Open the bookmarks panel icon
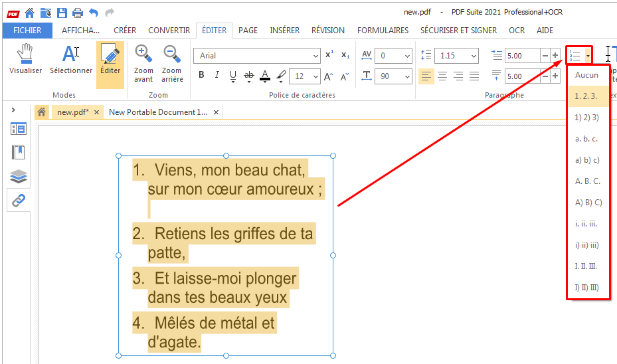 [x=18, y=152]
